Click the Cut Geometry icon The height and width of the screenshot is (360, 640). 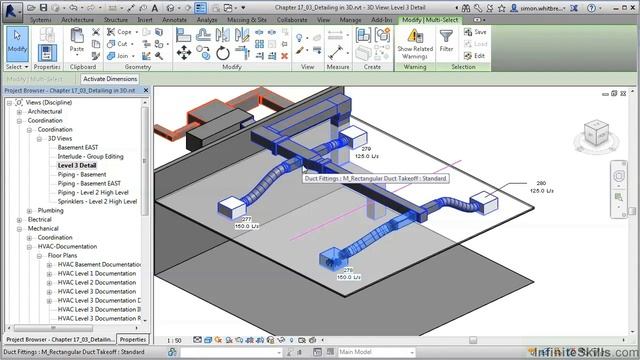coord(111,44)
